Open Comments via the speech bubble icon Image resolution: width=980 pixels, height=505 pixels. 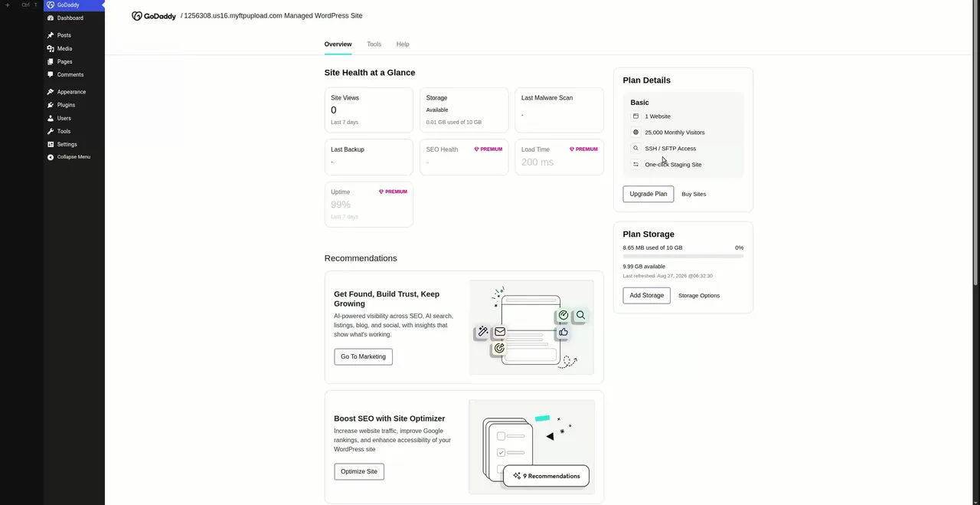[51, 74]
